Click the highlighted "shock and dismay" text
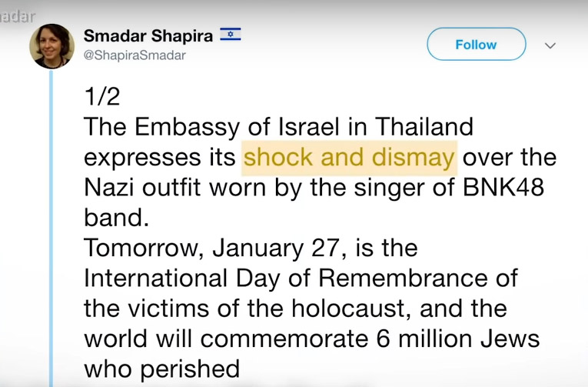588x387 pixels. click(349, 157)
